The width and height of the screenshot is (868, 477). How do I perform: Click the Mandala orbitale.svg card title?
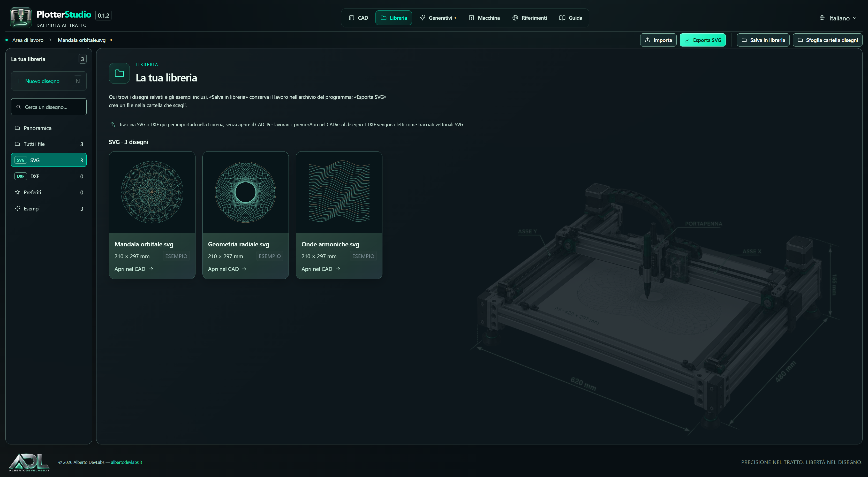coord(144,244)
